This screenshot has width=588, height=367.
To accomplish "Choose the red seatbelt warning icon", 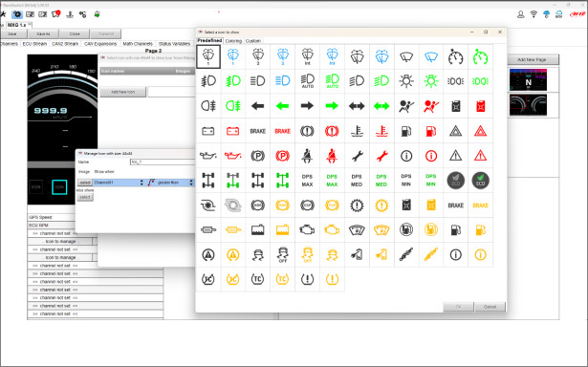I will [332, 156].
